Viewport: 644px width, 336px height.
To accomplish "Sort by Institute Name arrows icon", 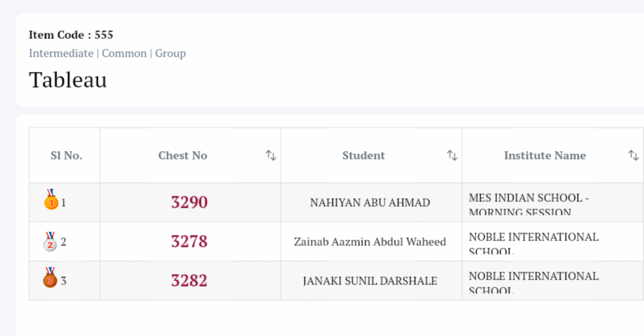I will (x=633, y=155).
